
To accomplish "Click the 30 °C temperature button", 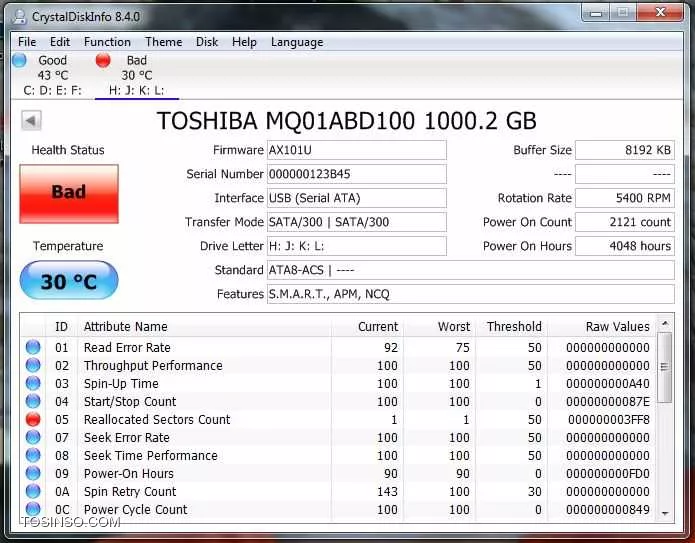I will [x=69, y=281].
